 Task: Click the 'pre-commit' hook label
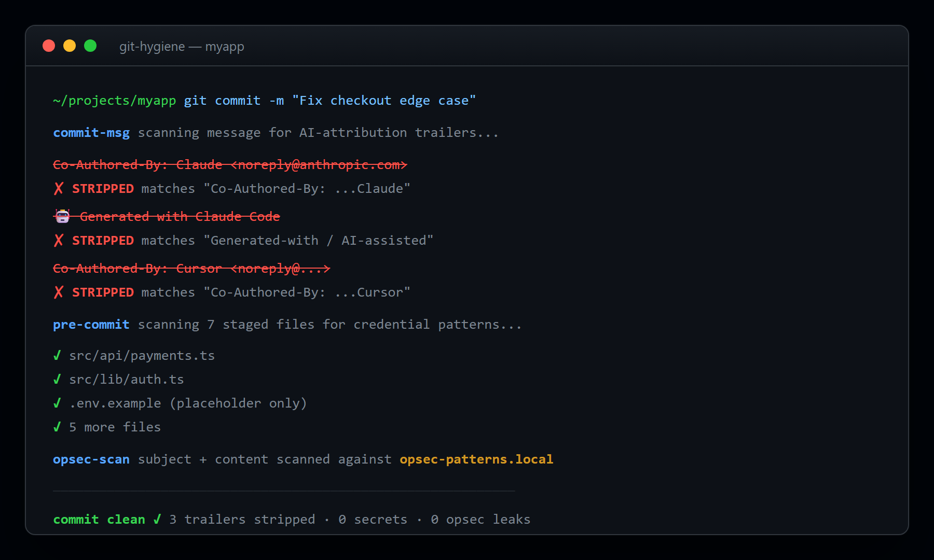click(x=91, y=325)
